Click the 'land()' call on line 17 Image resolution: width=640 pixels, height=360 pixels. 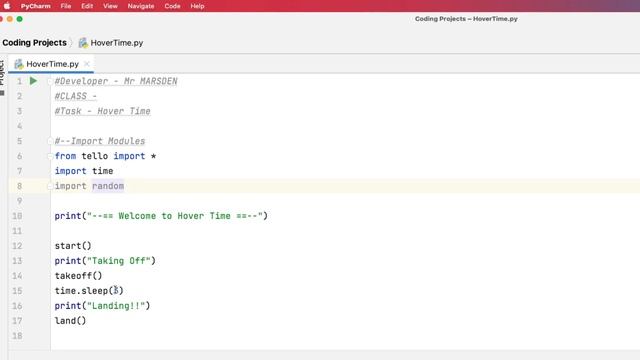[x=71, y=321]
